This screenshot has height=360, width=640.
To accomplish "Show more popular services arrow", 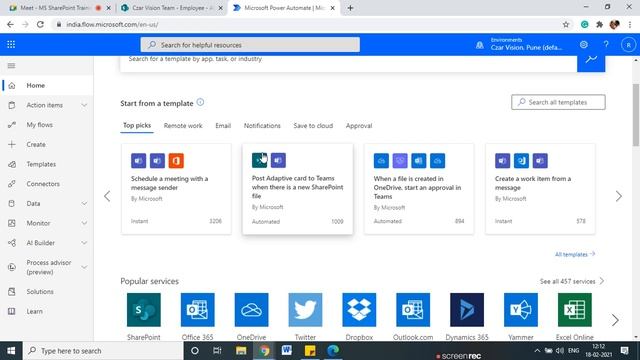I will (x=615, y=320).
